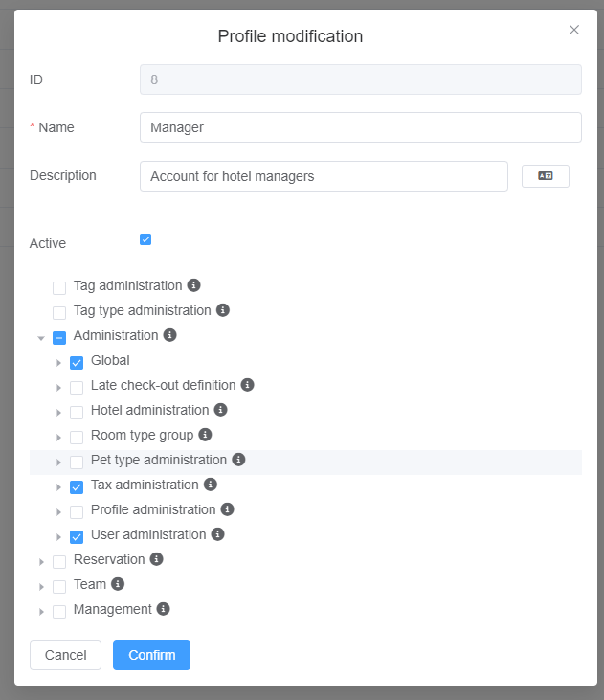Image resolution: width=604 pixels, height=700 pixels.
Task: Click info icon next to Tag administration
Action: coord(193,285)
